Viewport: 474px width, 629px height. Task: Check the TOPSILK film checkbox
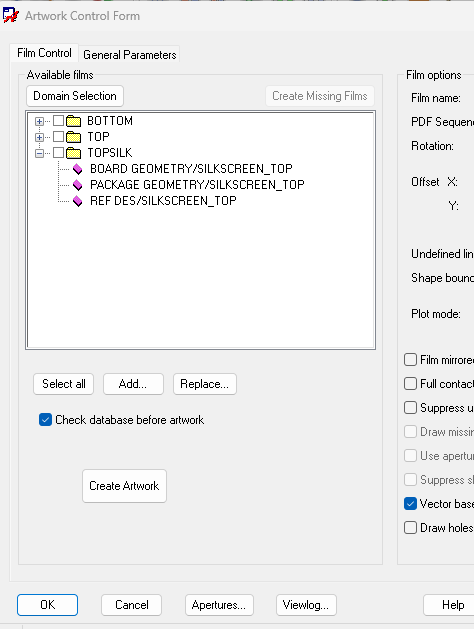59,152
